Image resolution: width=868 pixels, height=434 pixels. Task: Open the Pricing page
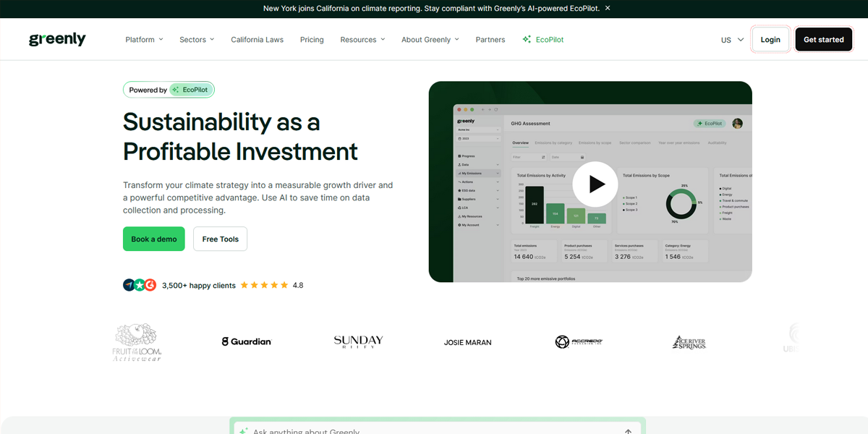tap(312, 40)
